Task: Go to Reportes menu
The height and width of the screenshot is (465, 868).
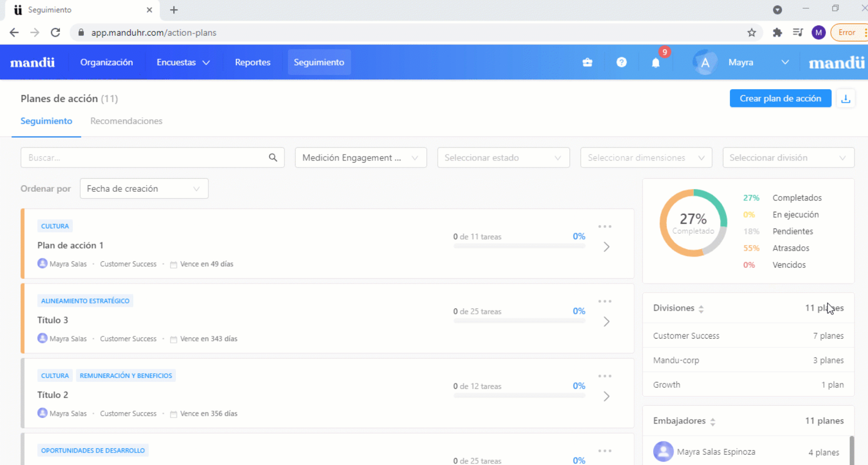Action: pyautogui.click(x=253, y=63)
